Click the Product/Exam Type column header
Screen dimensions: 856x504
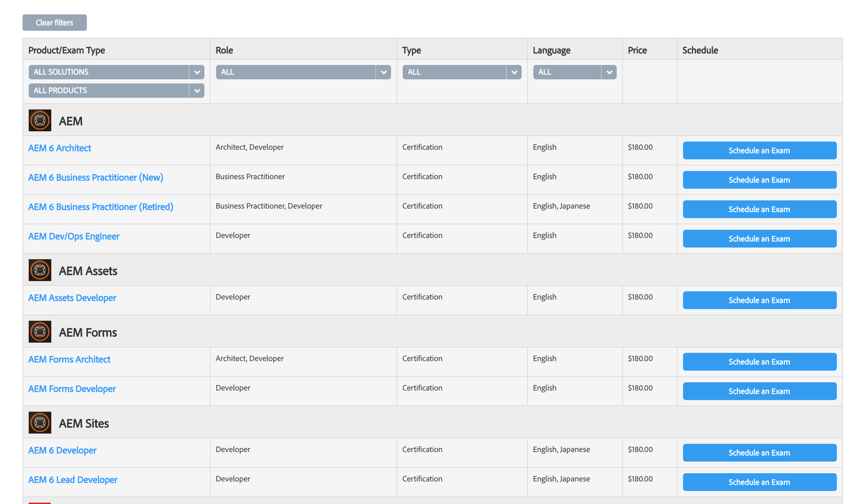tap(66, 50)
